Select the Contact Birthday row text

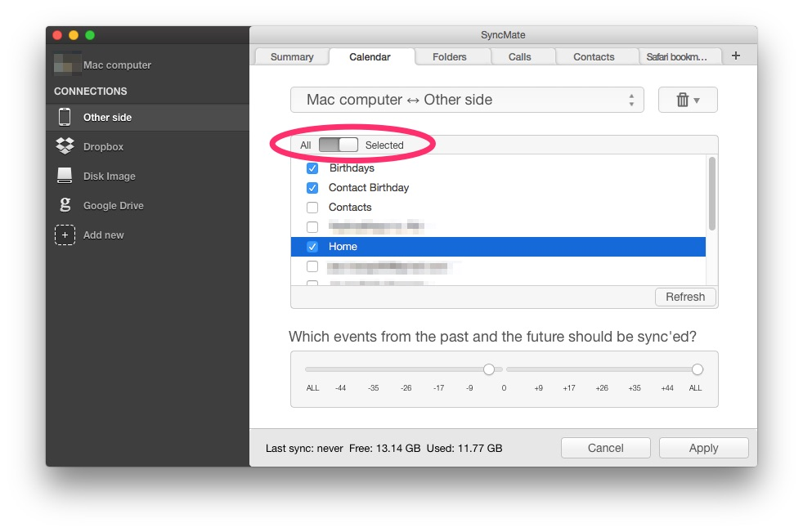tap(369, 188)
